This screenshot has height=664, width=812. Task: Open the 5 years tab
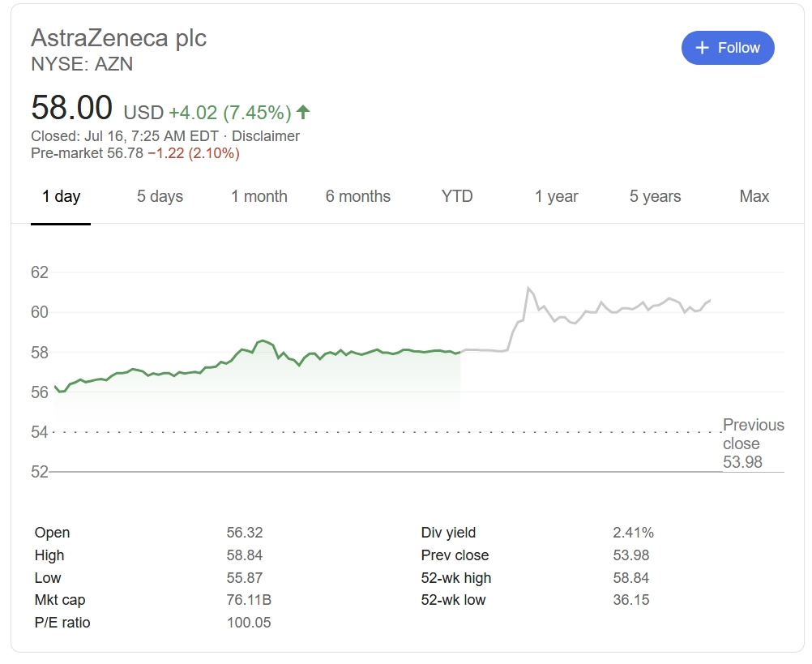pyautogui.click(x=656, y=196)
